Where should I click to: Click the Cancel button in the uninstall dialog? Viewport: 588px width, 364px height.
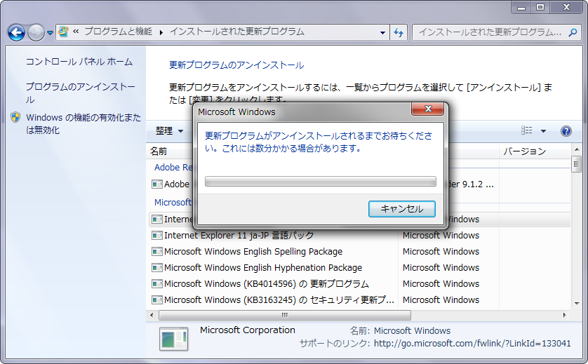pyautogui.click(x=401, y=209)
